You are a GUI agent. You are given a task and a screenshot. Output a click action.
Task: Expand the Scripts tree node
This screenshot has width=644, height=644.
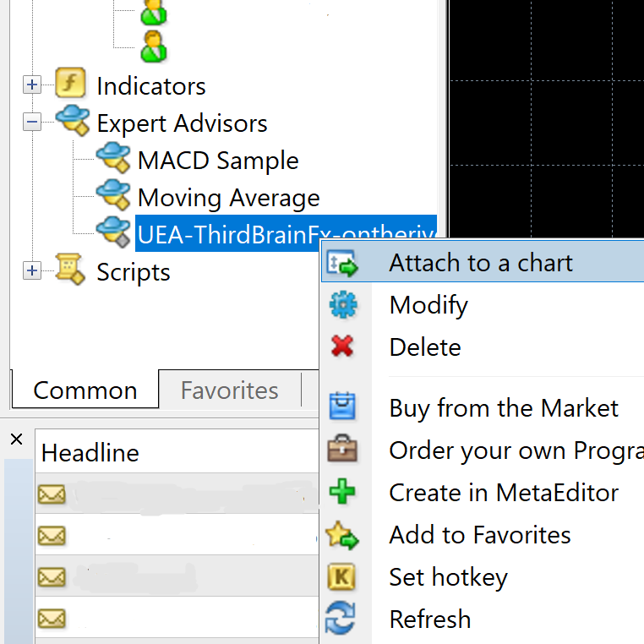click(x=32, y=270)
